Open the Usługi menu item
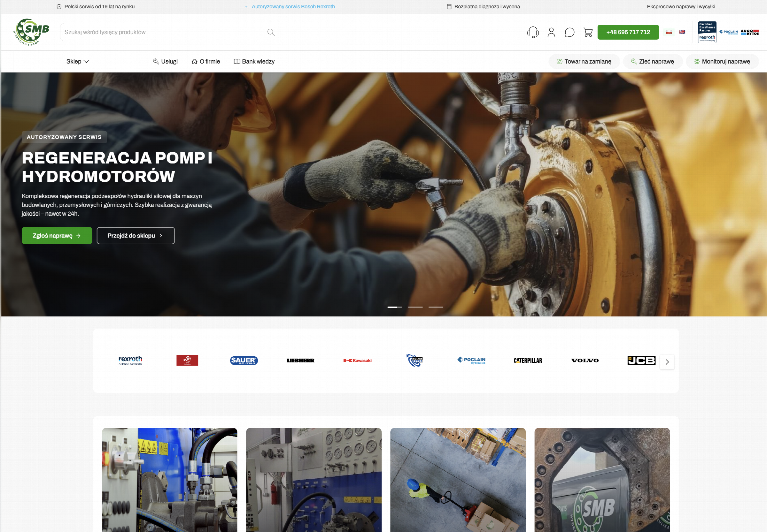The width and height of the screenshot is (767, 532). (165, 61)
